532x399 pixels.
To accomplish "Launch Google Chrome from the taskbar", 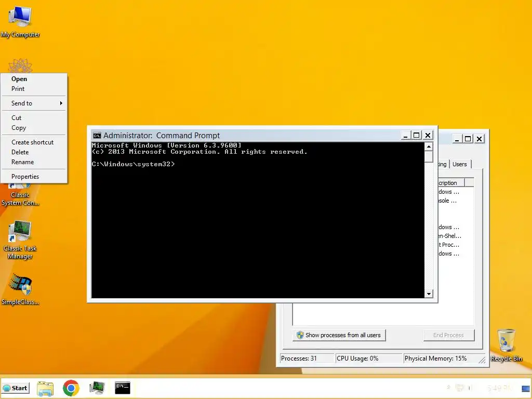I will click(x=71, y=388).
